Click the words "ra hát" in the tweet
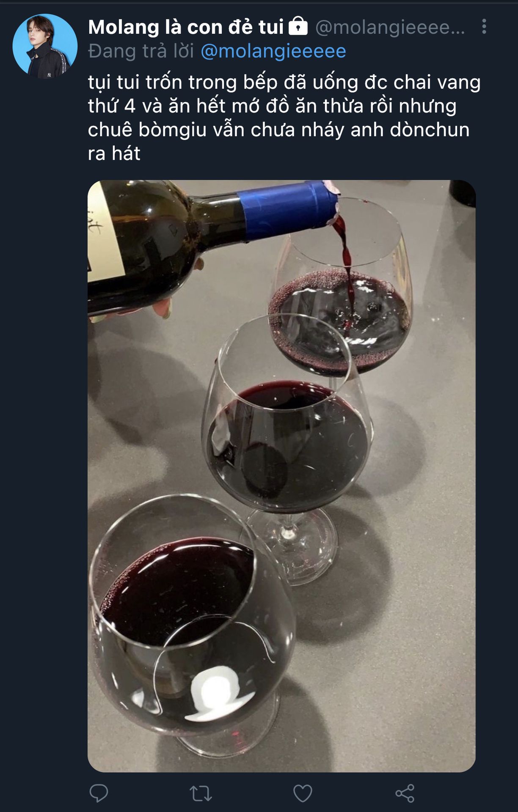The image size is (518, 812). pyautogui.click(x=114, y=154)
